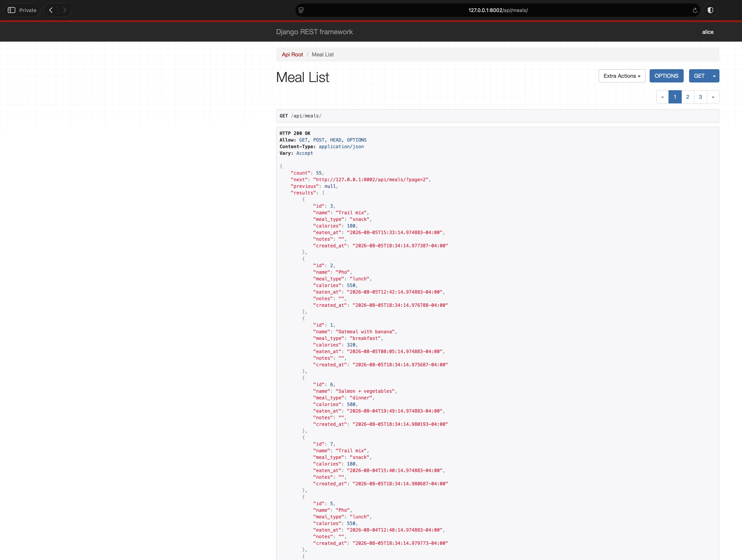Open the alice user menu

point(708,32)
